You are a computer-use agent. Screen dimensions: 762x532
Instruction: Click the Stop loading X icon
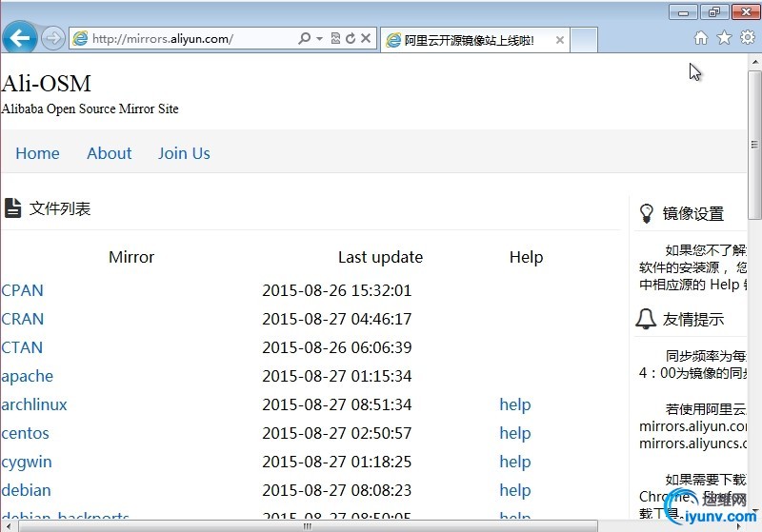click(366, 38)
